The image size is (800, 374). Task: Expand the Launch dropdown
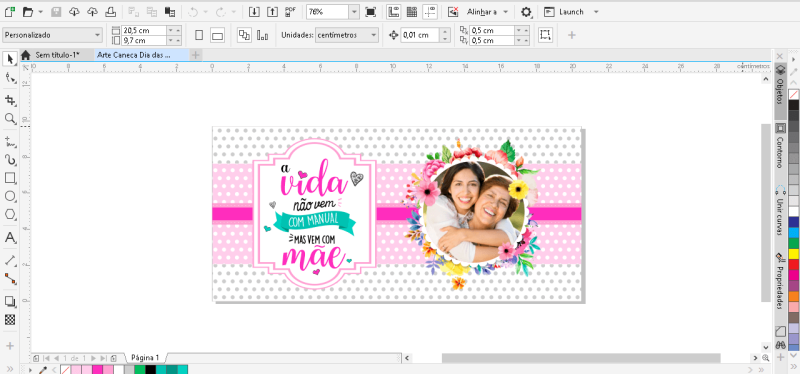pos(596,11)
